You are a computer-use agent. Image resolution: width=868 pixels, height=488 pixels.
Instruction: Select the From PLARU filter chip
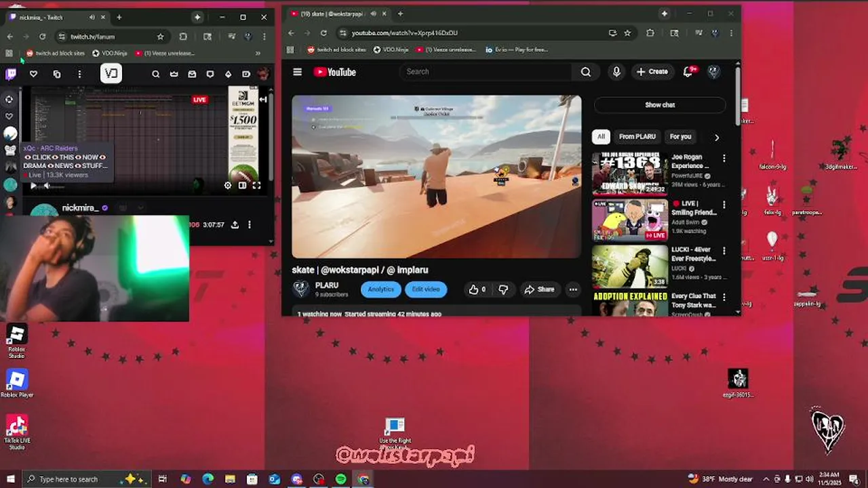tap(637, 136)
